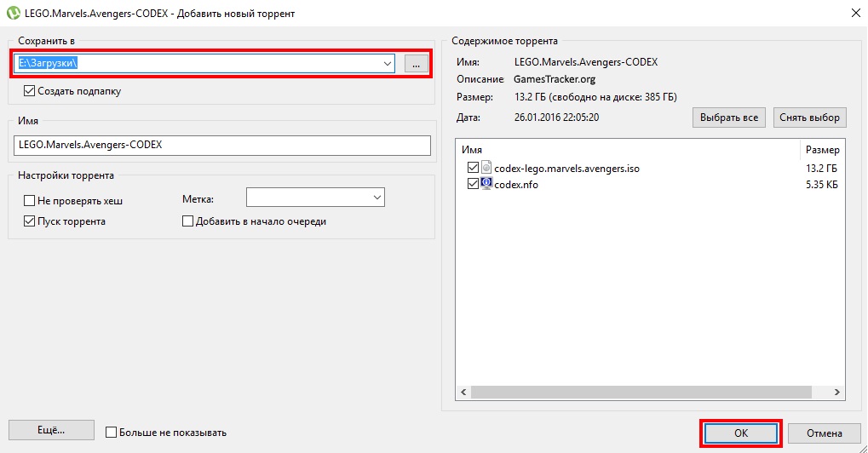This screenshot has height=453, width=868.
Task: Sort files by Имя column header
Action: (628, 149)
